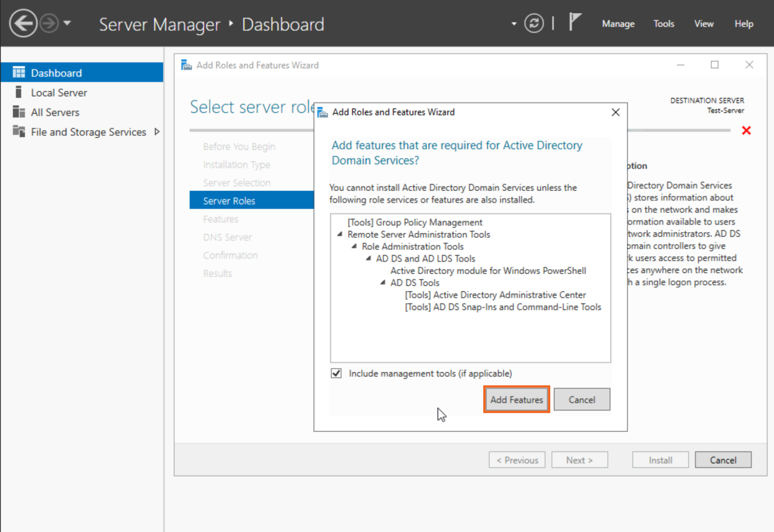The height and width of the screenshot is (532, 774).
Task: Click the Add Roles and Features Wizard window icon
Action: pyautogui.click(x=186, y=64)
